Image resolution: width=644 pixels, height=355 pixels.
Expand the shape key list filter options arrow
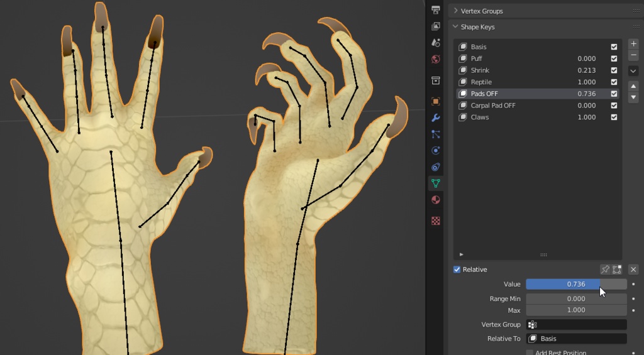pos(461,254)
